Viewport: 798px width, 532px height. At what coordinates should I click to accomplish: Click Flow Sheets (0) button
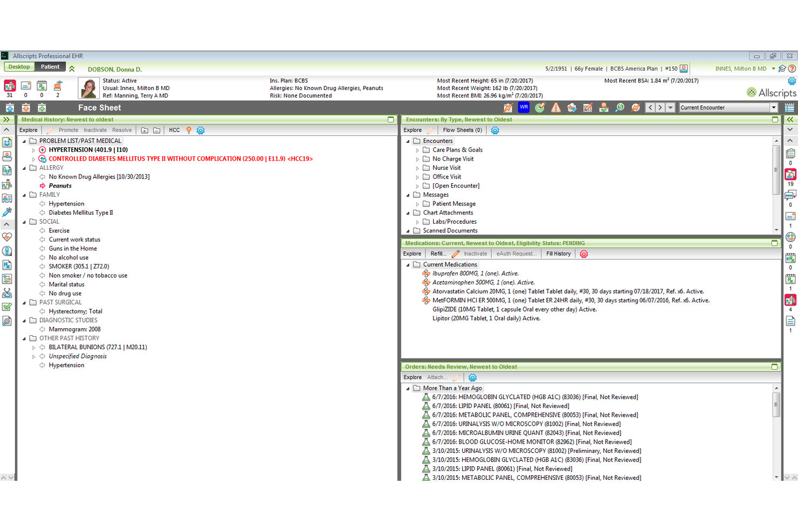coord(462,130)
